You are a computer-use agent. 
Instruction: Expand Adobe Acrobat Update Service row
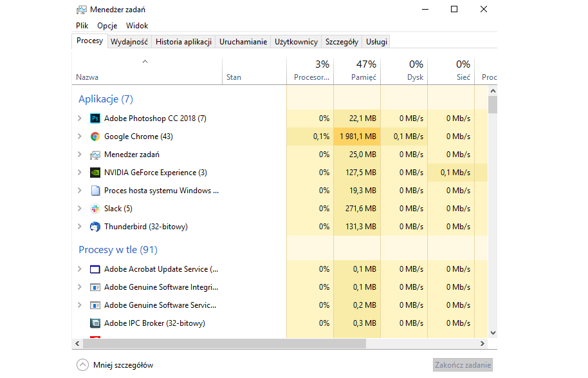click(80, 269)
